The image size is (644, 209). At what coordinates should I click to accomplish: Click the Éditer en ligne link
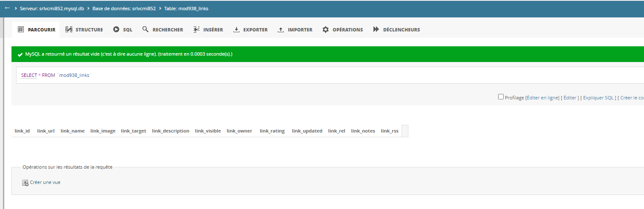click(x=543, y=98)
